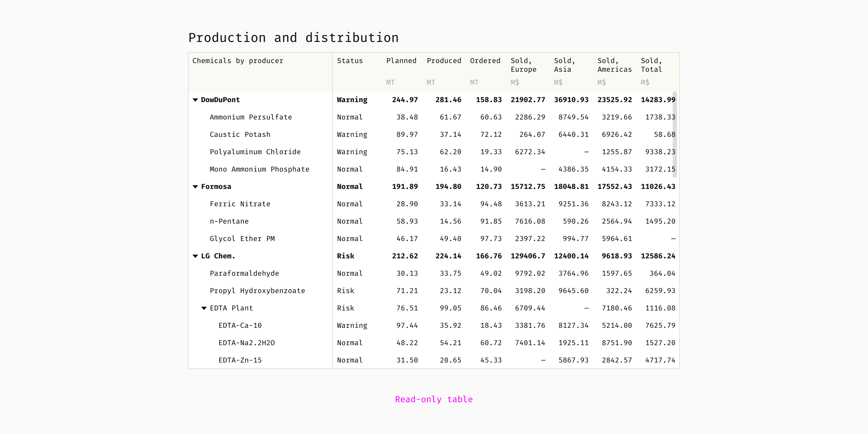Click the Sold, Europe column header

pos(523,65)
